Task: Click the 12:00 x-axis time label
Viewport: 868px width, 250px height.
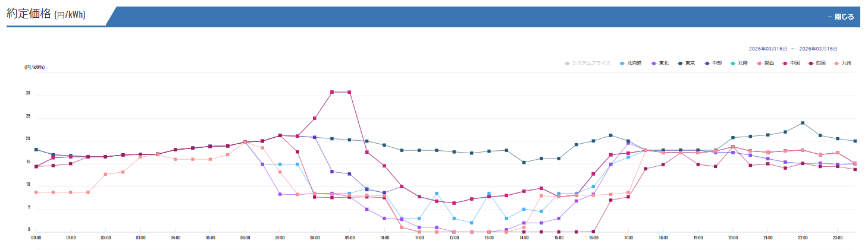Action: point(454,238)
